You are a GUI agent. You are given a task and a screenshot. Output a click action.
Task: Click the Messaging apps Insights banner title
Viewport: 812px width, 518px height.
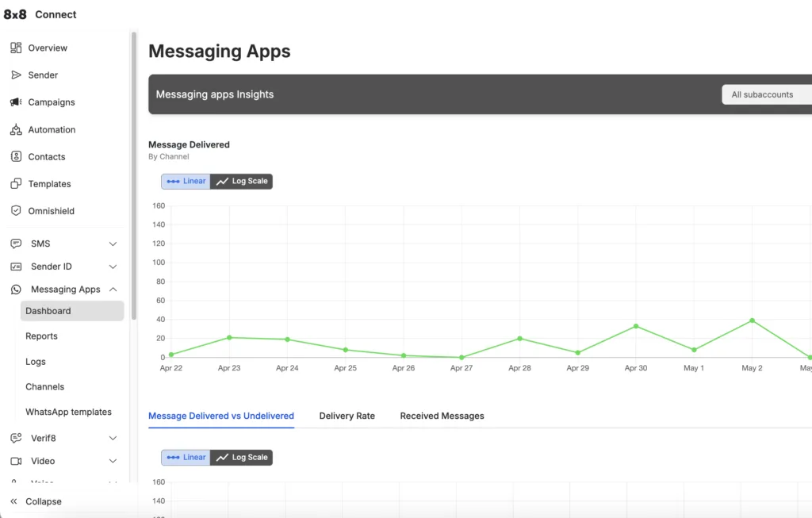(215, 94)
